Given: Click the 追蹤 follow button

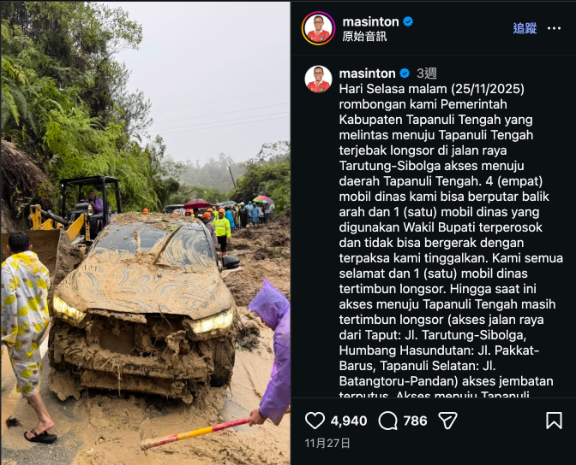Looking at the screenshot, I should pyautogui.click(x=525, y=28).
